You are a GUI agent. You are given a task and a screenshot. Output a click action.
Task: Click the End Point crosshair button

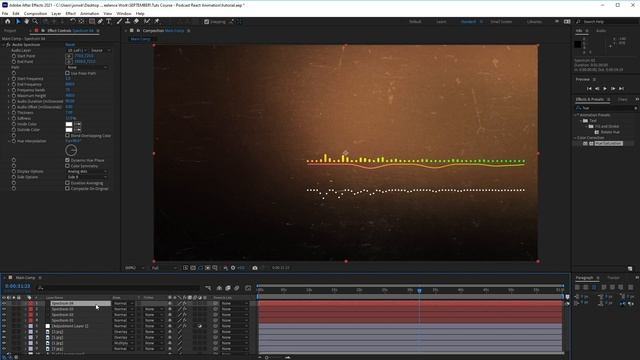(x=69, y=62)
